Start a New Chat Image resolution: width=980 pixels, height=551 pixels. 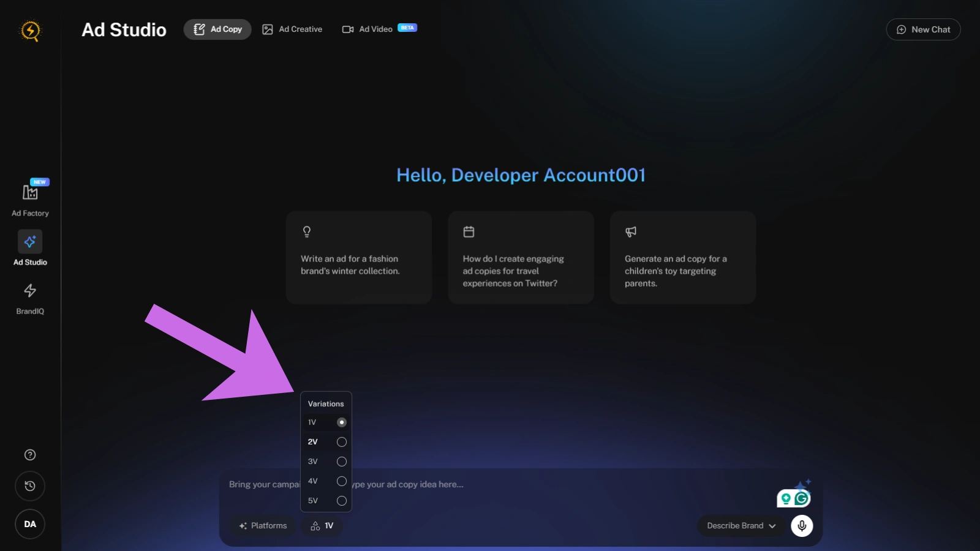(923, 29)
